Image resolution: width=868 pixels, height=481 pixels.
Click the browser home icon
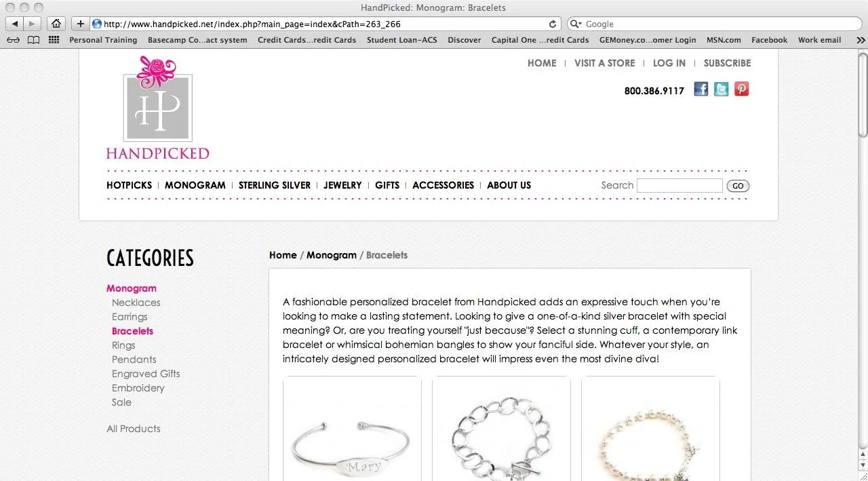click(57, 24)
